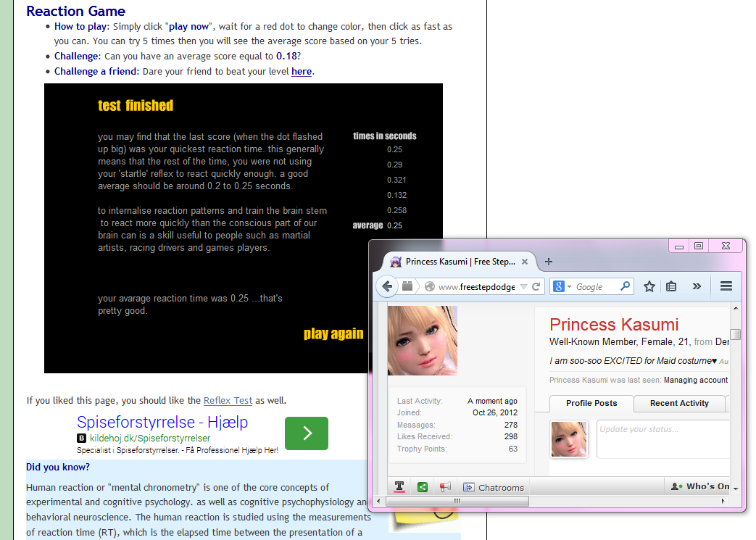This screenshot has width=756, height=540.
Task: Select the Princess Kasumi browser tab
Action: [x=460, y=262]
